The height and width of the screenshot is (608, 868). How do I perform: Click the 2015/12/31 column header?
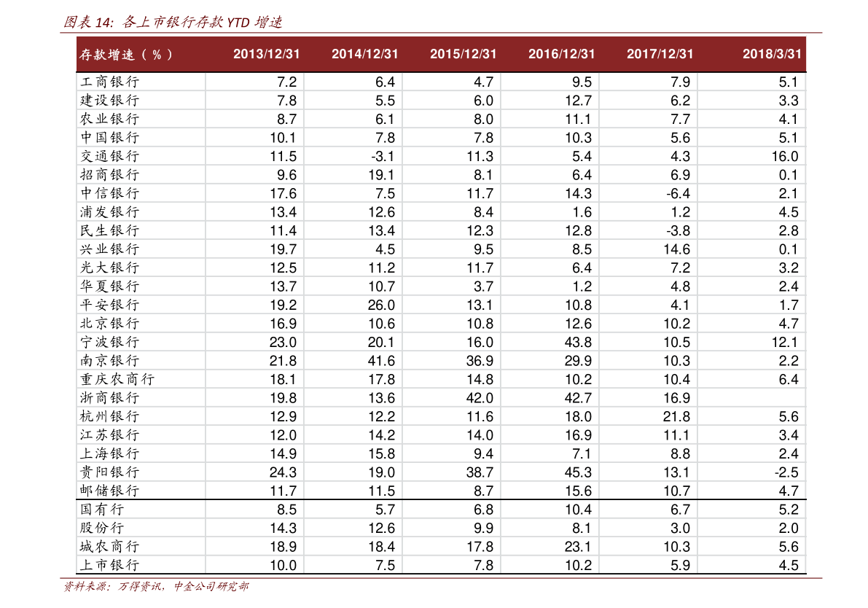[464, 54]
